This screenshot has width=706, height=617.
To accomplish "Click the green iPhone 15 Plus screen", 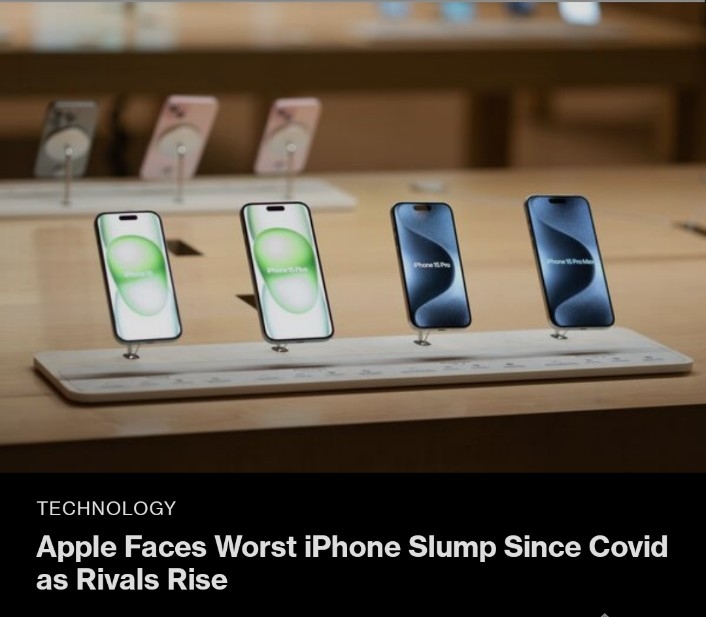I will pos(287,271).
